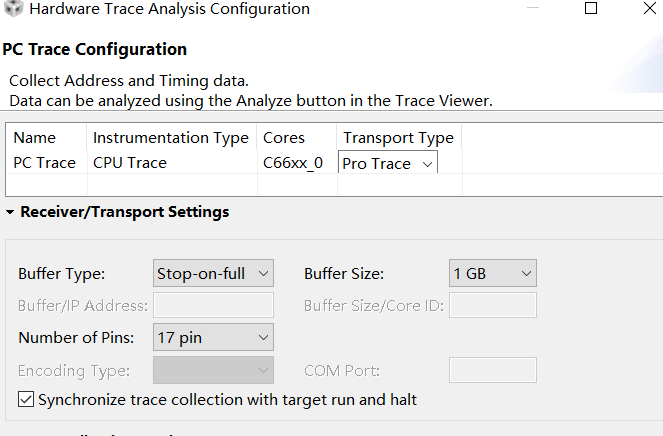The width and height of the screenshot is (663, 436).
Task: Collapse the Receiver/Transport Settings section
Action: tap(10, 212)
